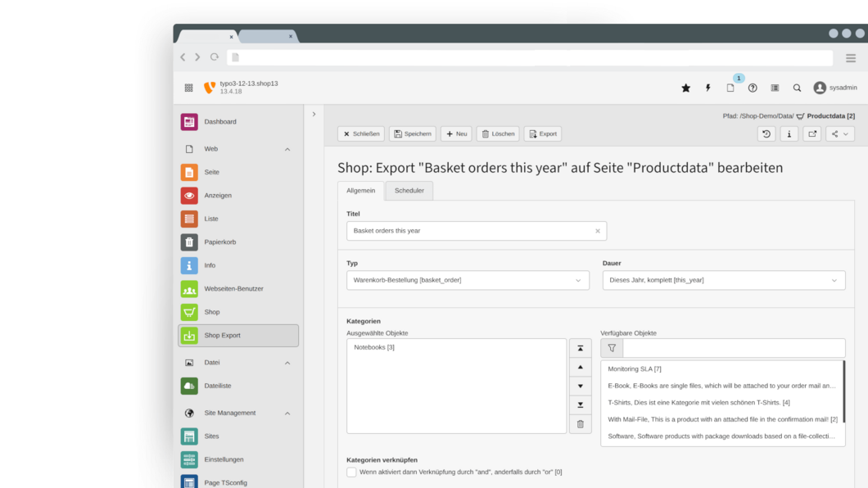Click the Titel input field
Image resolution: width=868 pixels, height=488 pixels.
(x=471, y=231)
